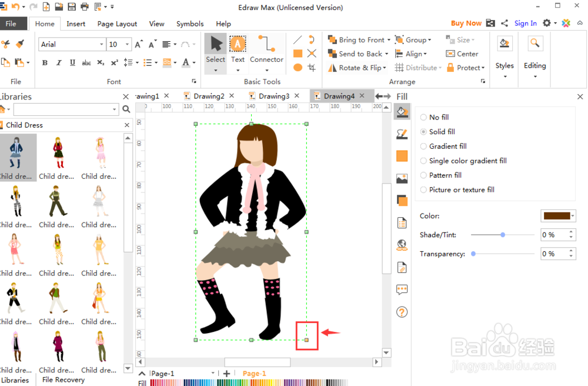Screen dimensions: 588x386
Task: Open the Arial font name dropdown
Action: click(101, 44)
